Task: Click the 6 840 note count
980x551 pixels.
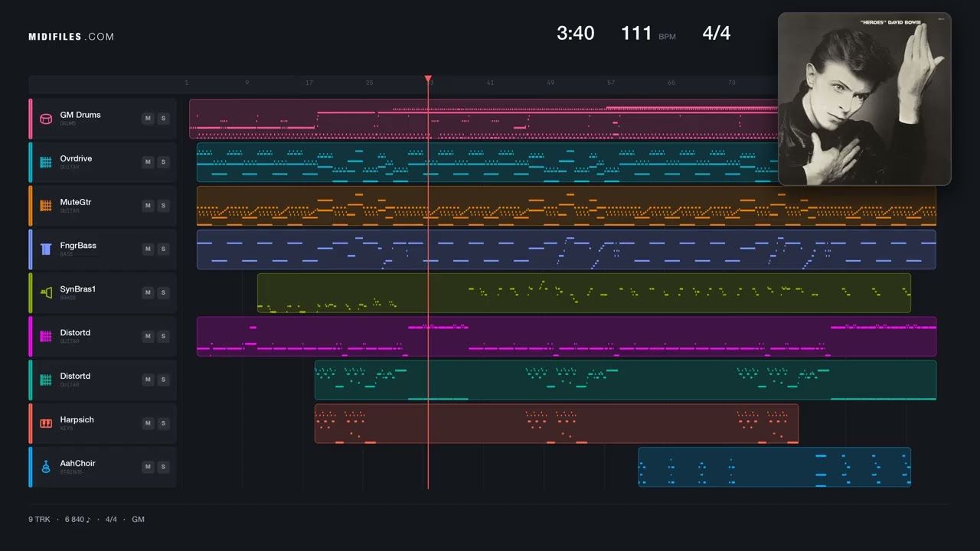Action: pos(77,520)
